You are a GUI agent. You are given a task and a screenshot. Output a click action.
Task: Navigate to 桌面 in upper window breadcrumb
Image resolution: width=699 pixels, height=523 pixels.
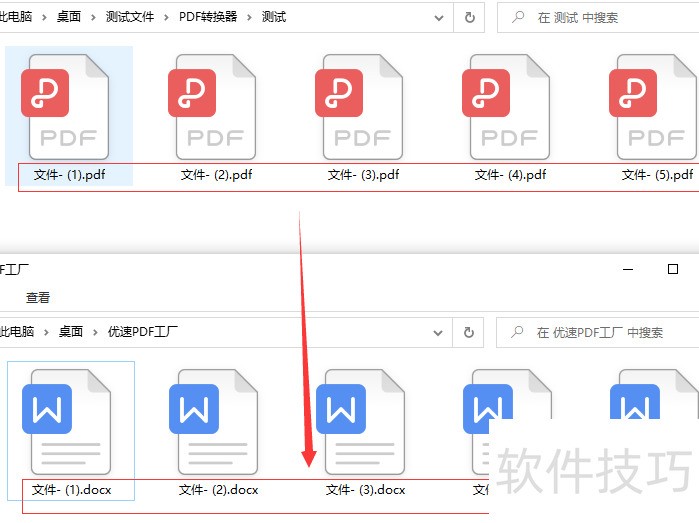tap(69, 17)
